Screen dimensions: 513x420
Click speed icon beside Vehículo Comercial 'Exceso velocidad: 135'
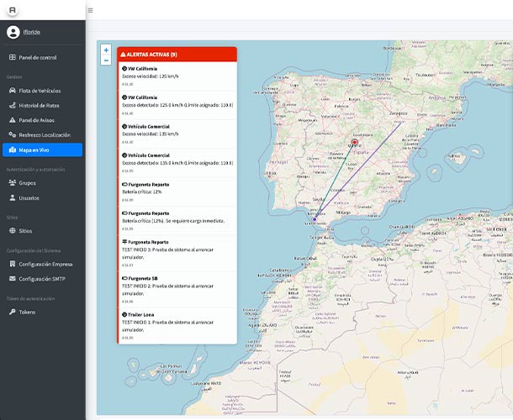[x=124, y=127]
